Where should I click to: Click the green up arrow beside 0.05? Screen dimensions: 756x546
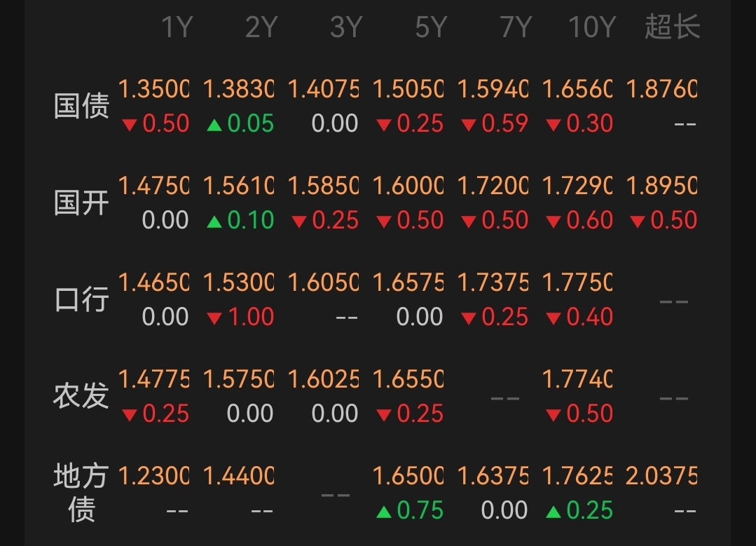(x=214, y=125)
